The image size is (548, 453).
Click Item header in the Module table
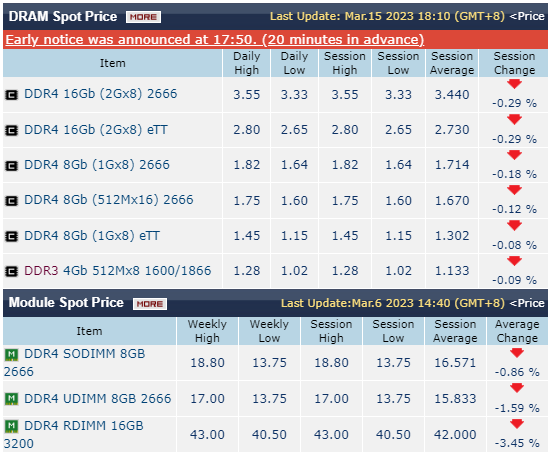(x=89, y=331)
